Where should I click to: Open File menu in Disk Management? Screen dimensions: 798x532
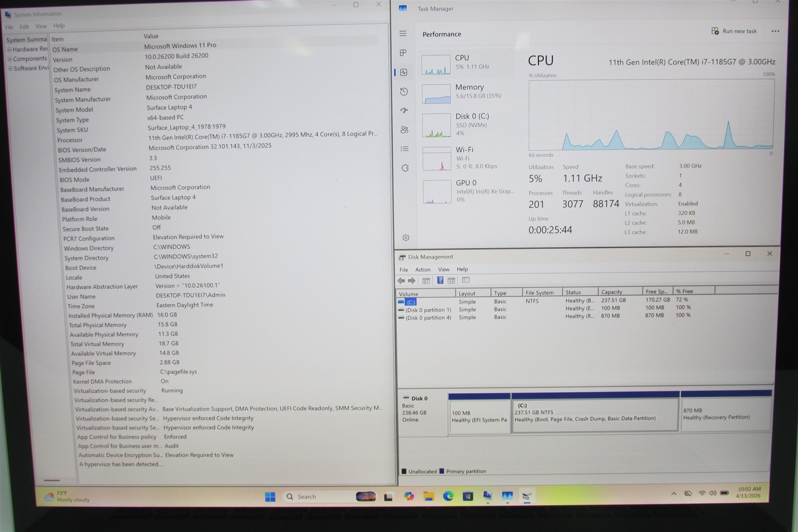403,270
